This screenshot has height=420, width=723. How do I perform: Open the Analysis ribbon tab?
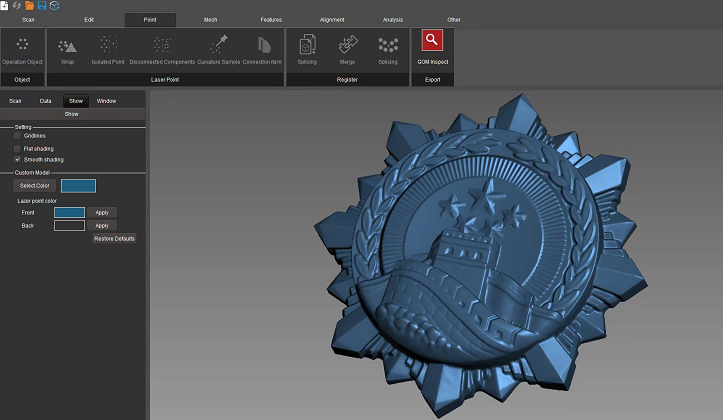(393, 20)
